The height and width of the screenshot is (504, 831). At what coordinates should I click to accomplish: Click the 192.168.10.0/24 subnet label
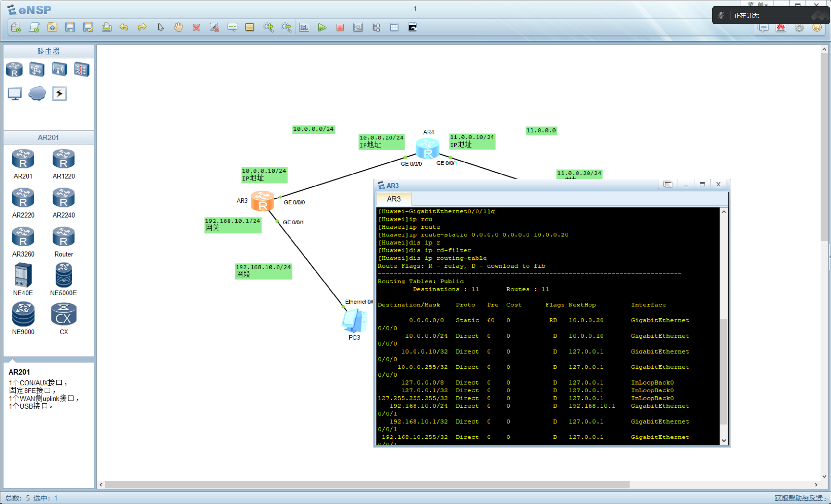click(x=263, y=271)
